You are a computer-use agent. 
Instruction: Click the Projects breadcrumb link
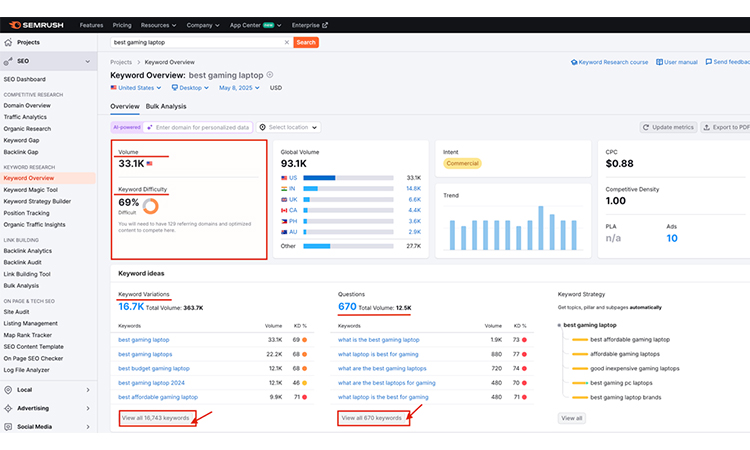click(121, 62)
